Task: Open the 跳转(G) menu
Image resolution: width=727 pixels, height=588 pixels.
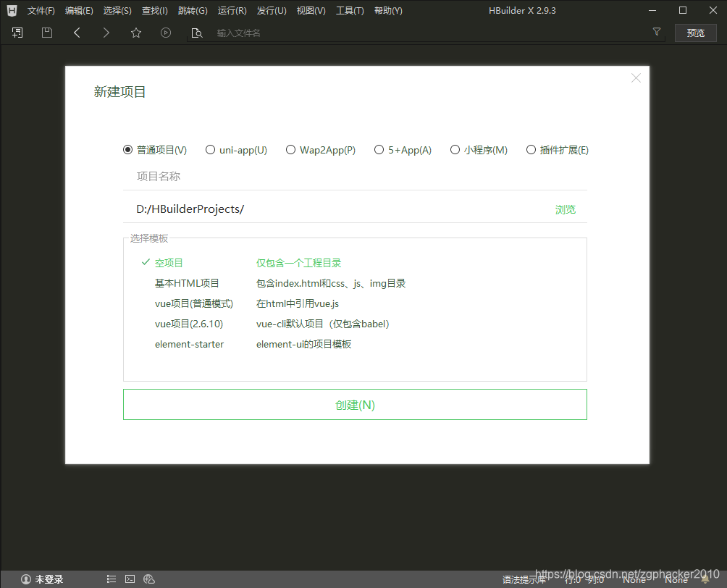Action: (x=193, y=11)
